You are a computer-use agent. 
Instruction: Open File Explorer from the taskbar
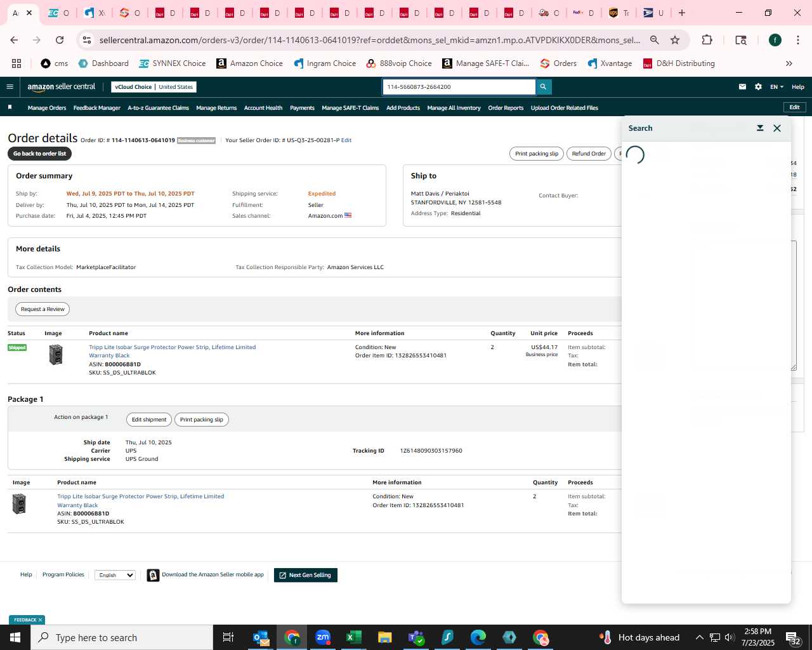point(384,637)
